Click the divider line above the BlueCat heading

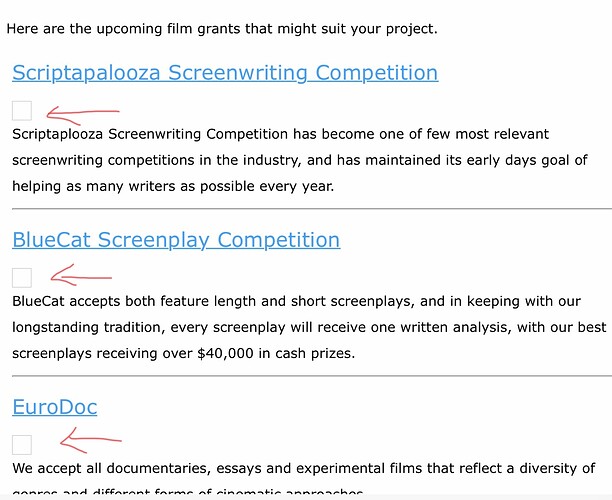pyautogui.click(x=312, y=209)
